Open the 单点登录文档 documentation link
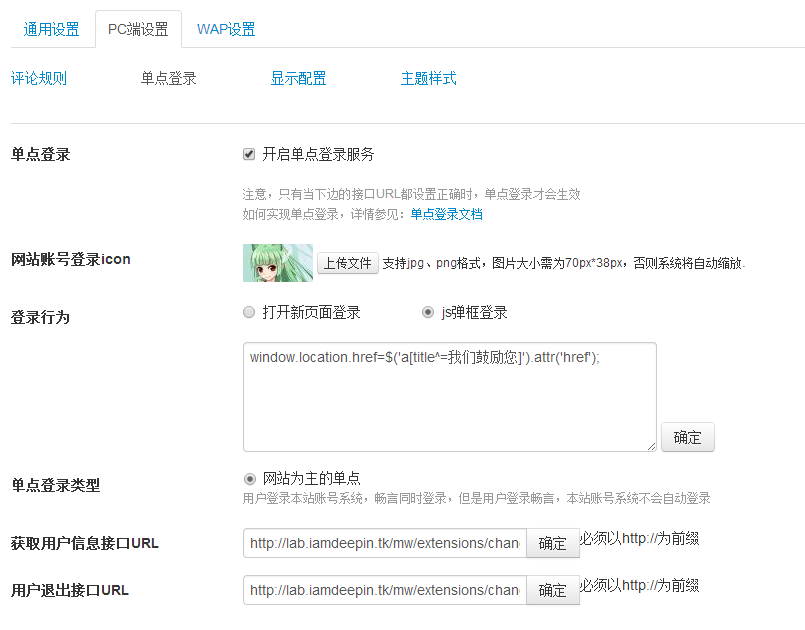The width and height of the screenshot is (805, 630). pyautogui.click(x=446, y=214)
